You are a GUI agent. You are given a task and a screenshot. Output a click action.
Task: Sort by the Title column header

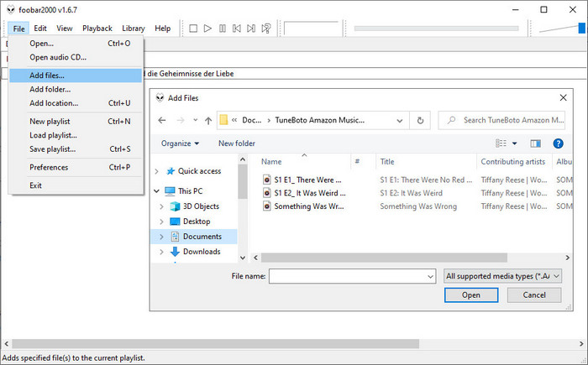coord(387,162)
